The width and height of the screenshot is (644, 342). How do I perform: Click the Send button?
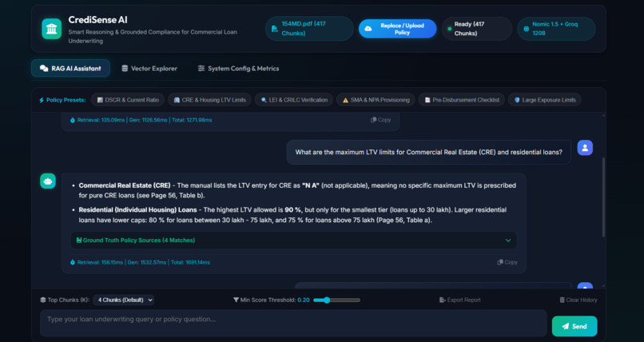pos(574,326)
